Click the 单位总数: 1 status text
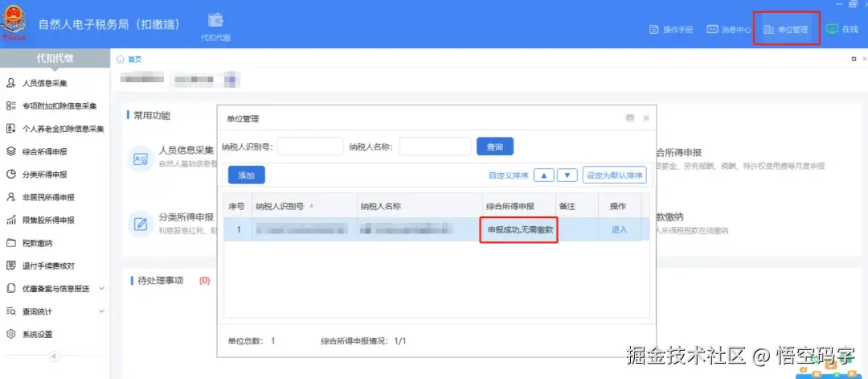 pos(252,340)
